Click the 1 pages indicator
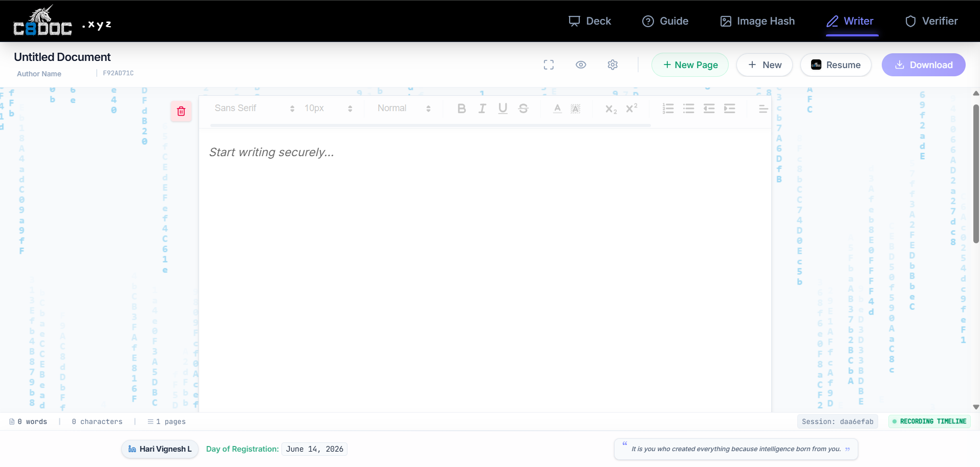Screen dimensions: 980x467 [166, 421]
